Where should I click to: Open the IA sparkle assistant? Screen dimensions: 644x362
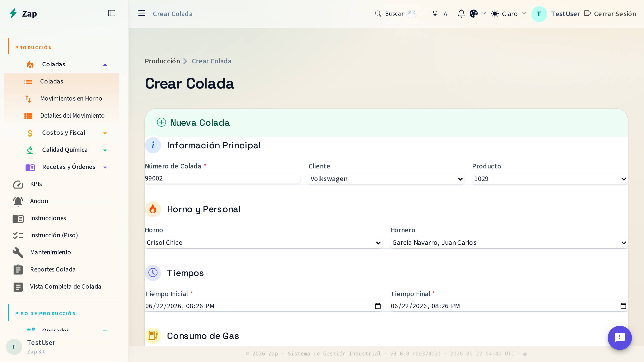click(435, 14)
